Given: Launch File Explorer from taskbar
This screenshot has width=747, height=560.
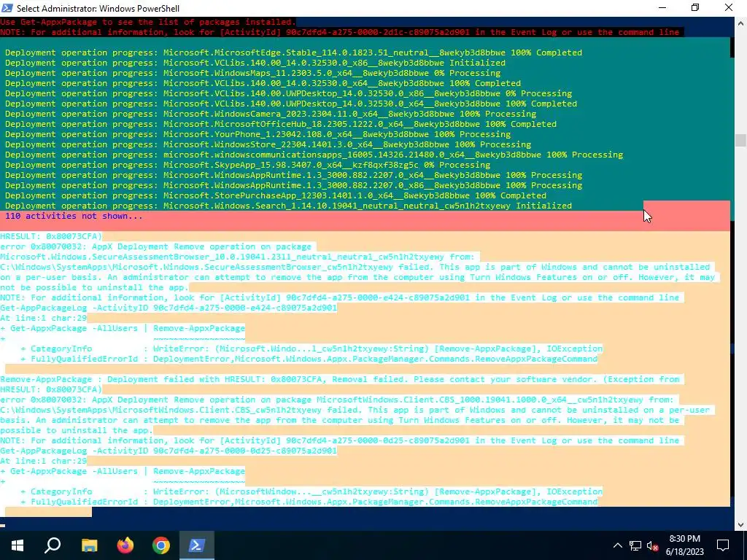Looking at the screenshot, I should pyautogui.click(x=89, y=545).
